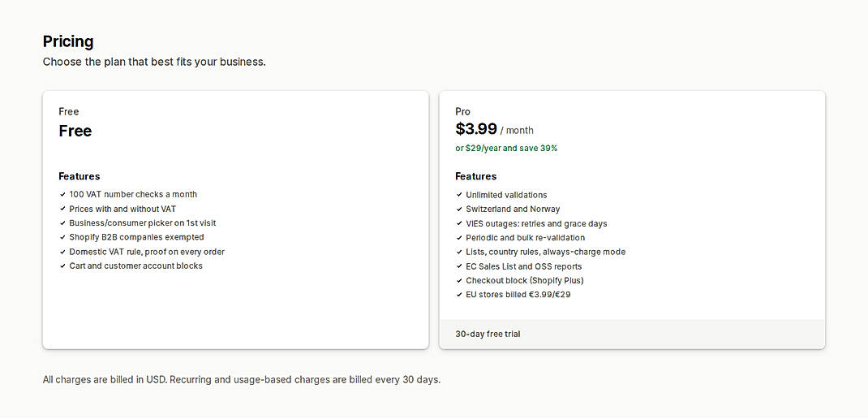Click the 'All charges are billed in USD' note
This screenshot has height=419, width=868.
click(x=242, y=380)
